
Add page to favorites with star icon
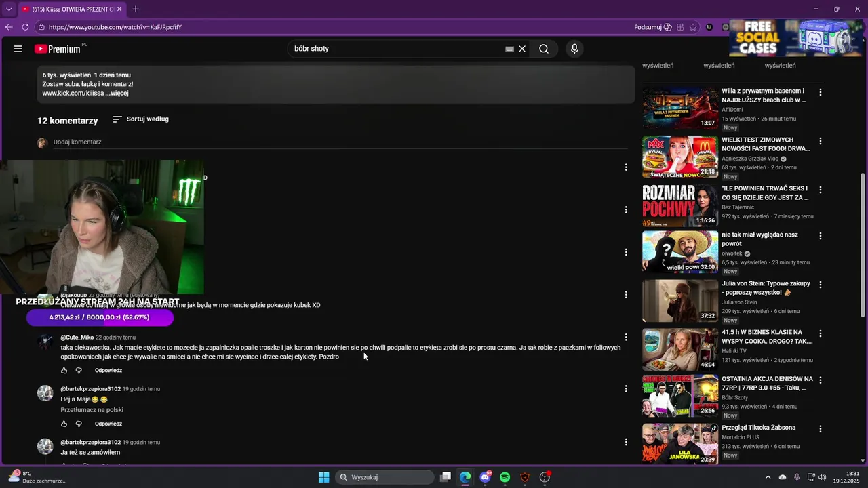pos(693,27)
